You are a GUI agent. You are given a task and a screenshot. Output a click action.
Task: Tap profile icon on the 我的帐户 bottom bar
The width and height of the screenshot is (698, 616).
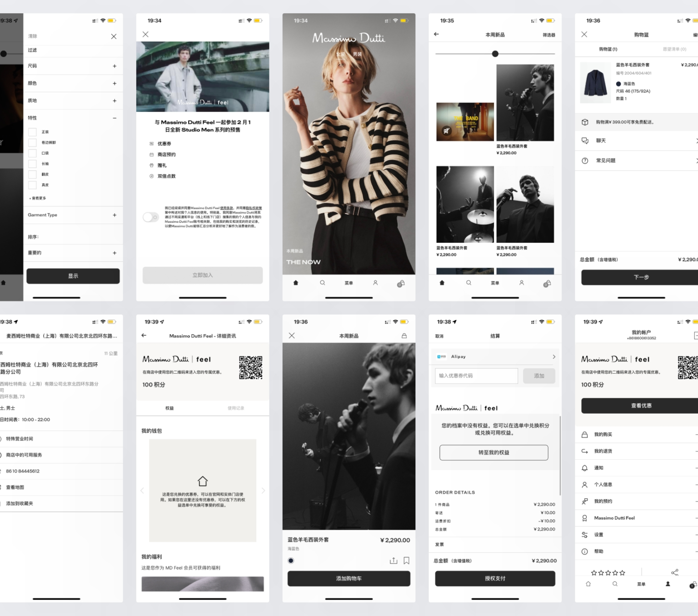click(668, 584)
